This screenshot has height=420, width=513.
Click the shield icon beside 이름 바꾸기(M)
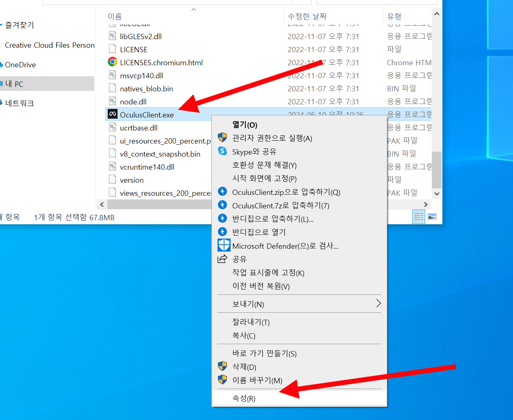[x=222, y=380]
